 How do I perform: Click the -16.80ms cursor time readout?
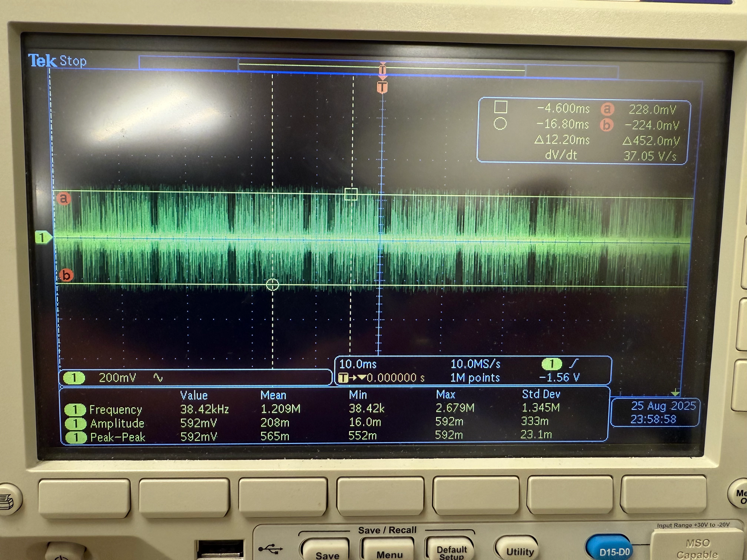click(563, 124)
